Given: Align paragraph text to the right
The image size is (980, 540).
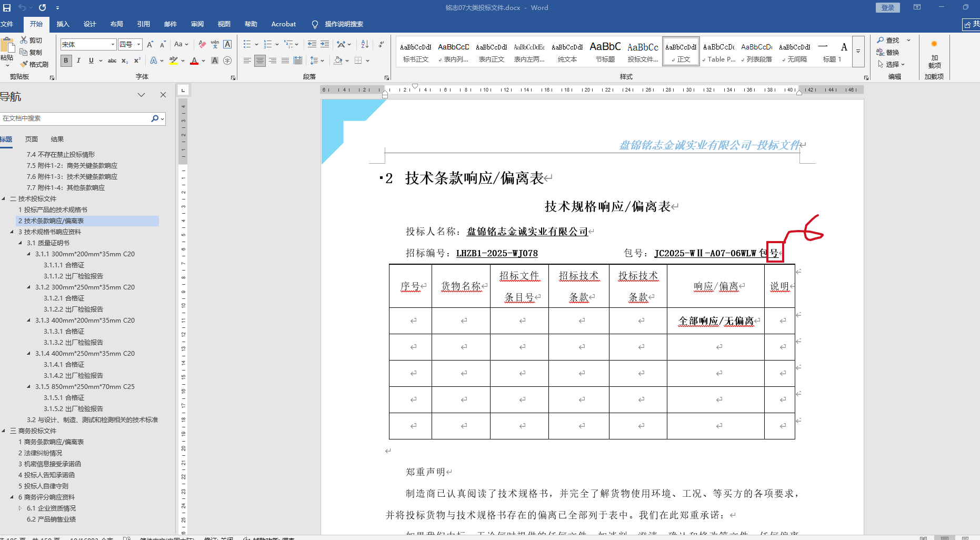Looking at the screenshot, I should pos(273,61).
